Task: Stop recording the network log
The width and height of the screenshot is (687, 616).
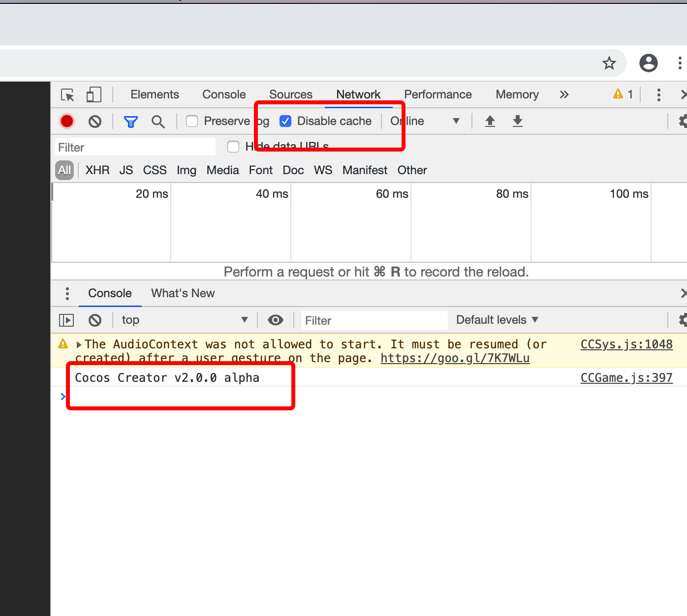Action: click(x=67, y=121)
